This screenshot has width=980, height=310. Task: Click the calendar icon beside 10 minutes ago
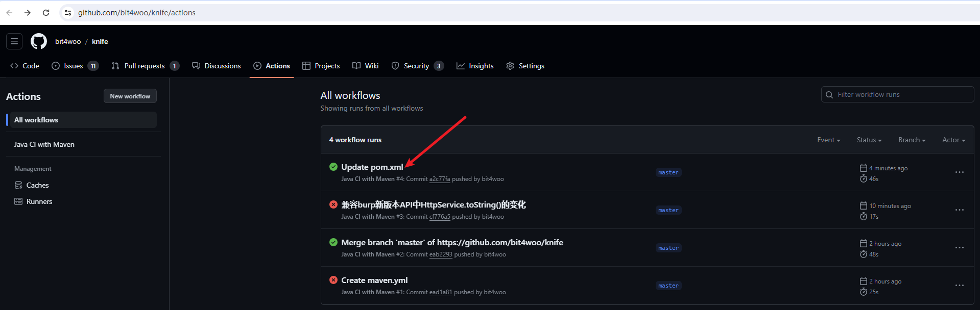point(864,205)
